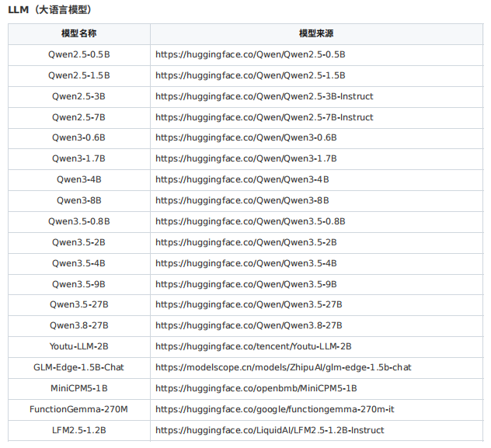The width and height of the screenshot is (491, 448).
Task: Open the Qwen3.5-27B huggingface link
Action: tap(249, 304)
